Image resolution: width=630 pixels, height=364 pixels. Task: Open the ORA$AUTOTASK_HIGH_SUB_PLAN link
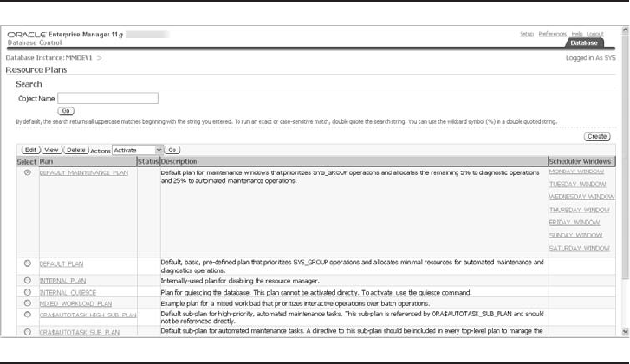pyautogui.click(x=88, y=315)
